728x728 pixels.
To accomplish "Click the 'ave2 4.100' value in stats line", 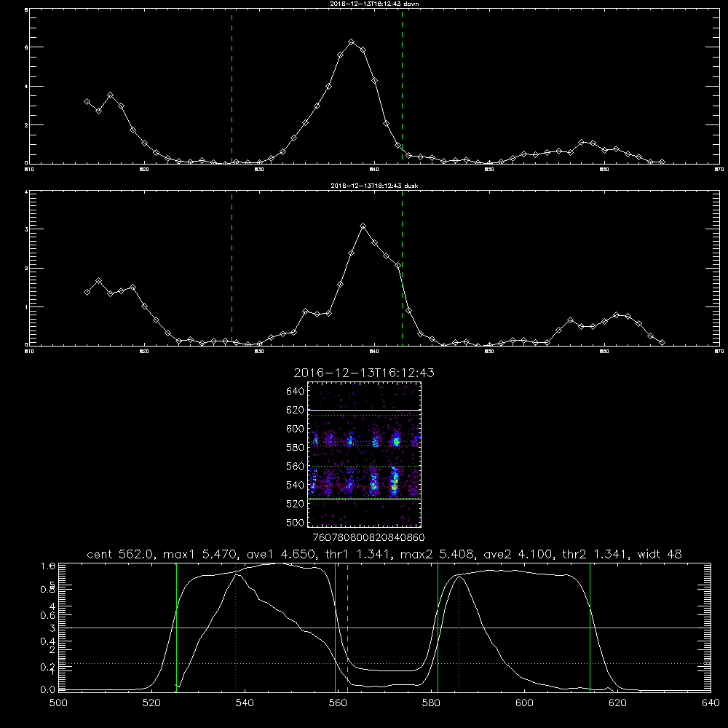I will tap(517, 554).
